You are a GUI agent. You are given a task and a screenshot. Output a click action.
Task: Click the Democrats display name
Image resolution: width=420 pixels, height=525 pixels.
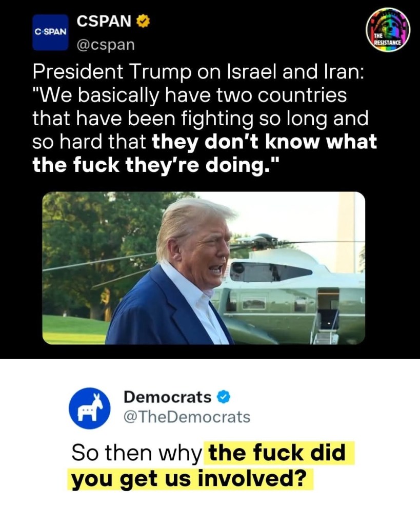[167, 397]
